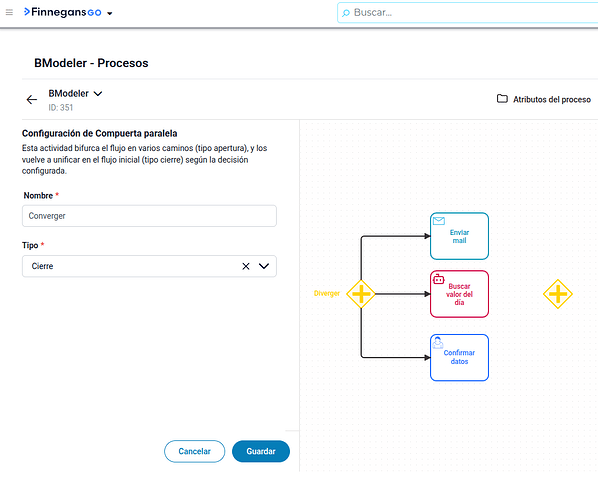This screenshot has width=598, height=500.
Task: Click the Diverger parallel gateway diamond
Action: click(x=361, y=294)
